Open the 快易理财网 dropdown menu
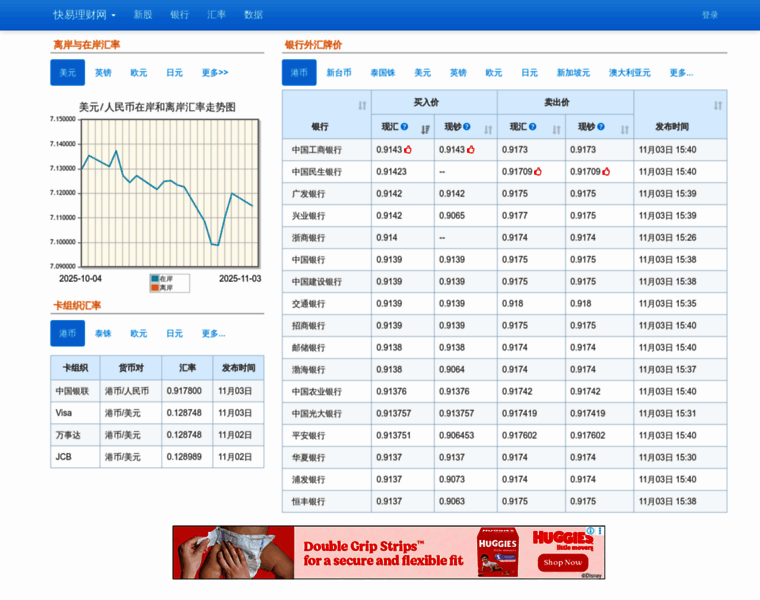 (84, 15)
